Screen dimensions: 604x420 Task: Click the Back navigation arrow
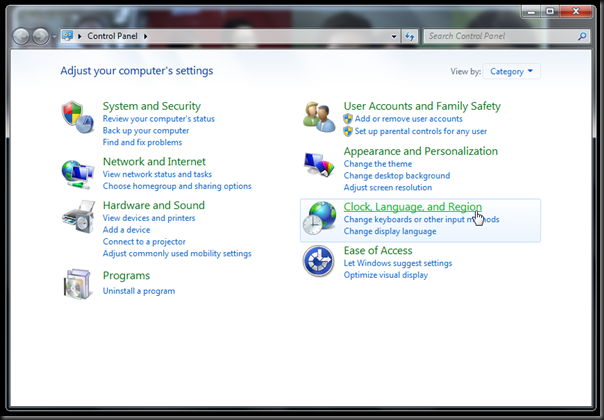21,37
